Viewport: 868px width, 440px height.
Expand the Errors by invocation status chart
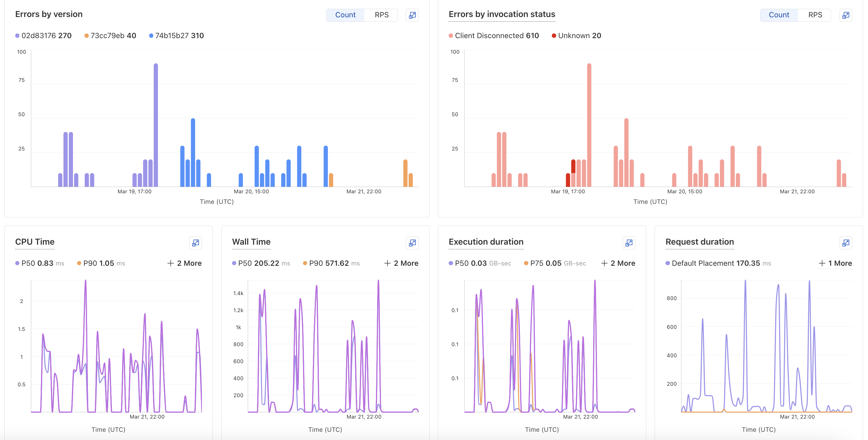tap(845, 15)
